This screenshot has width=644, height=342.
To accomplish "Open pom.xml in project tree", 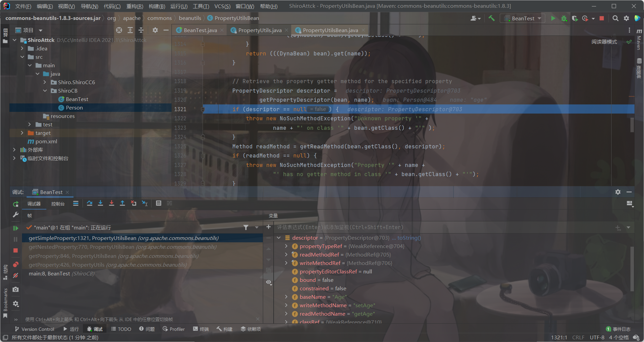I will (x=46, y=141).
